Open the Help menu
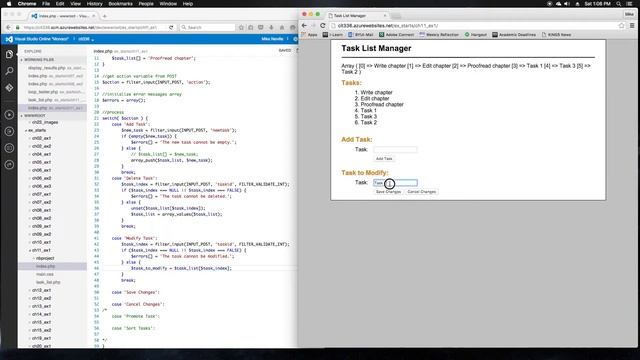 (x=188, y=4)
